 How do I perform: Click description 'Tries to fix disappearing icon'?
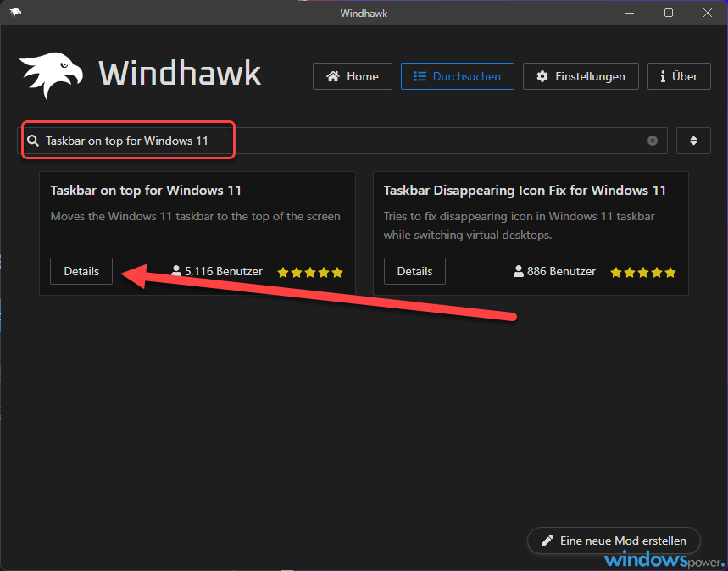coord(519,225)
